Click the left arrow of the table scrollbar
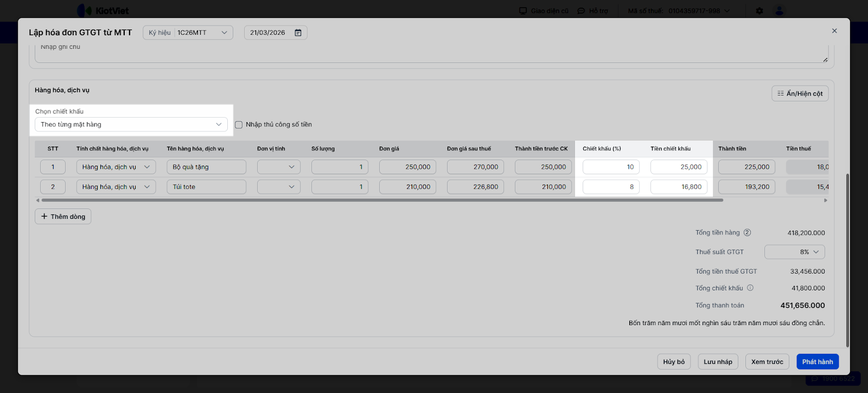The height and width of the screenshot is (393, 868). (x=37, y=200)
